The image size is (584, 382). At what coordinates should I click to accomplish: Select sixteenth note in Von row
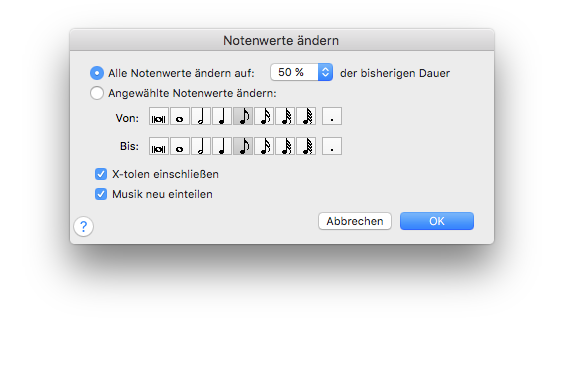pyautogui.click(x=264, y=116)
